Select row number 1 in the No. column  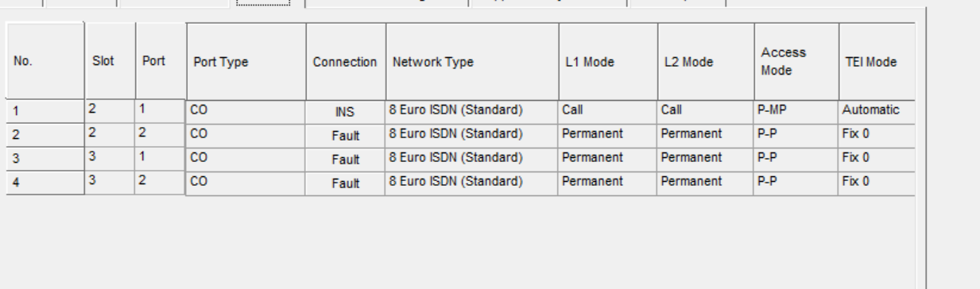point(45,112)
